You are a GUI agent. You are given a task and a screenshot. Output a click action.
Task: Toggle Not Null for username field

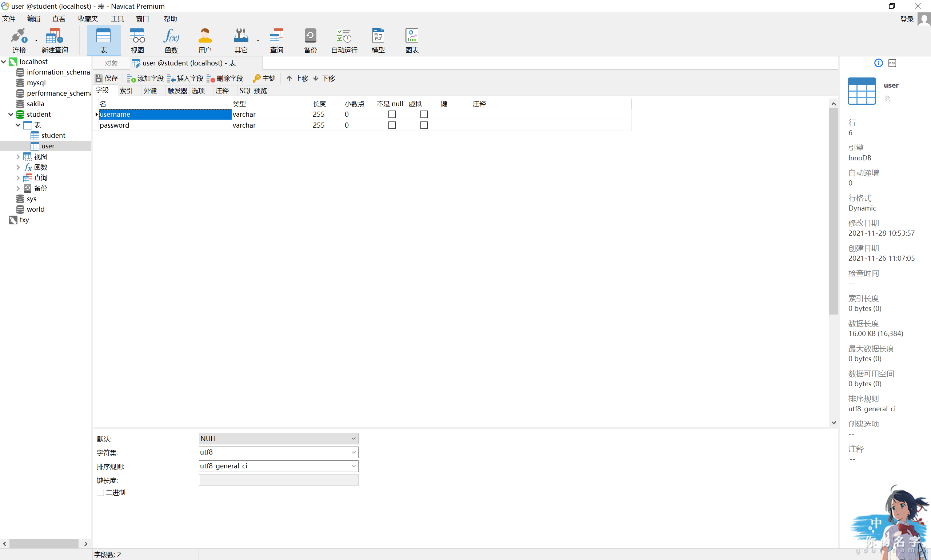coord(392,114)
